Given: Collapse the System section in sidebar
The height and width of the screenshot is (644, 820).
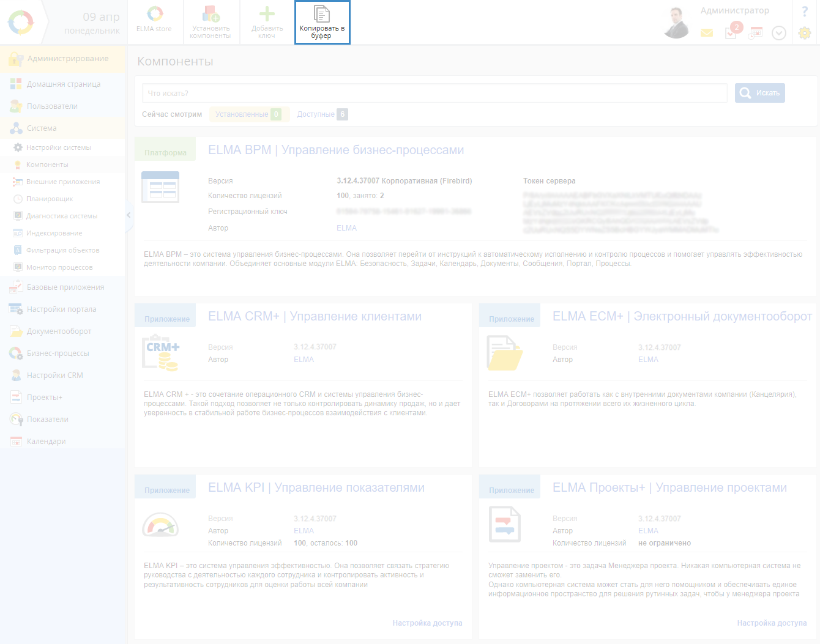Looking at the screenshot, I should [x=42, y=128].
